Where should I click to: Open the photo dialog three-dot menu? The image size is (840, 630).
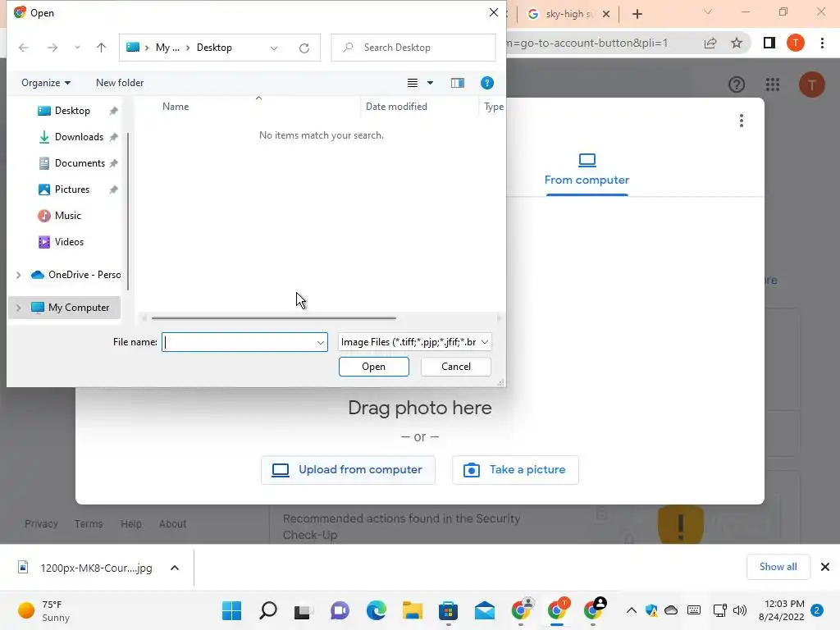point(742,121)
